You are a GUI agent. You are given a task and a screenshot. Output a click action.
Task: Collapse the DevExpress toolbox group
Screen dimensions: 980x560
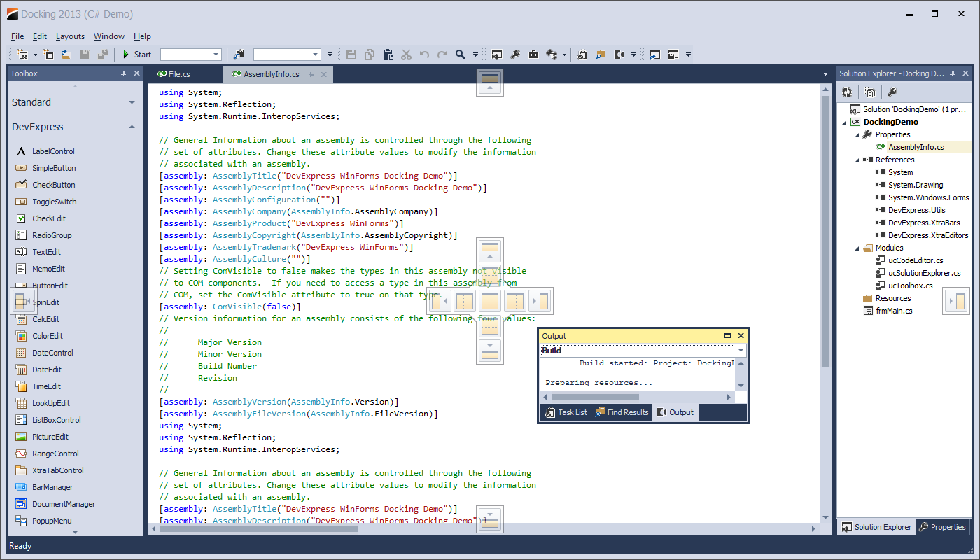[132, 127]
